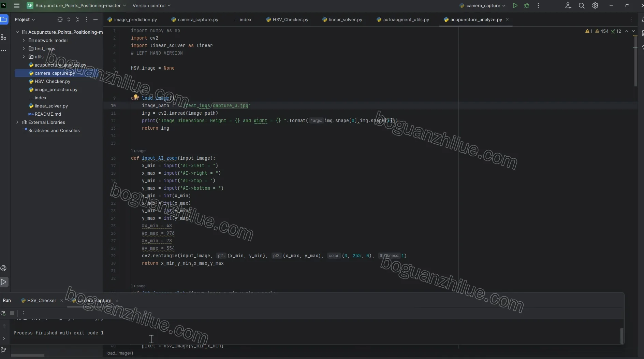Hide the Project tool window
644x359 pixels.
point(96,19)
